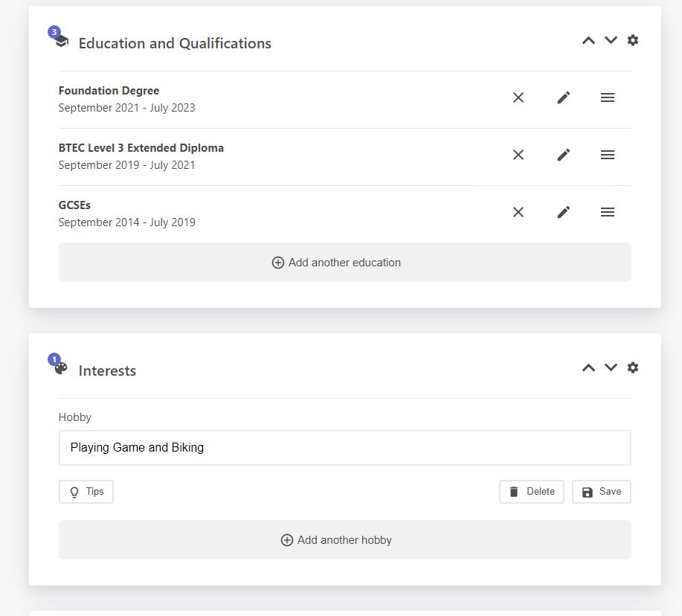This screenshot has width=682, height=616.
Task: Click Add another hobby button
Action: (x=344, y=540)
